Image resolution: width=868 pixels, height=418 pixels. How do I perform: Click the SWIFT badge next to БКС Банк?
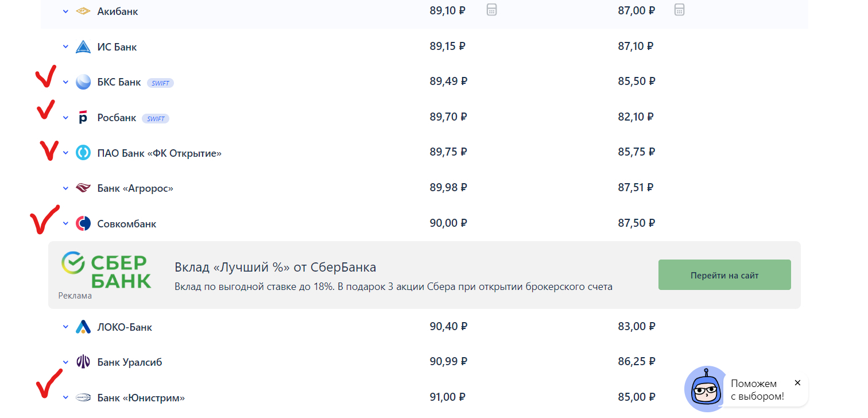point(161,83)
